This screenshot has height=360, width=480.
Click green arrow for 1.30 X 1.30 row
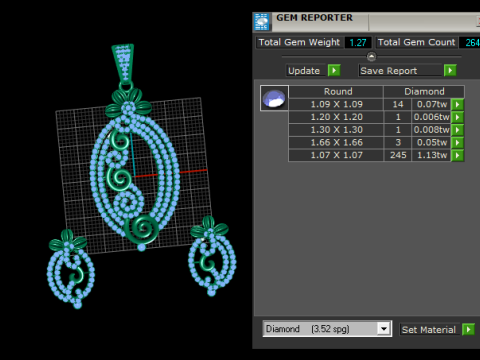point(457,130)
